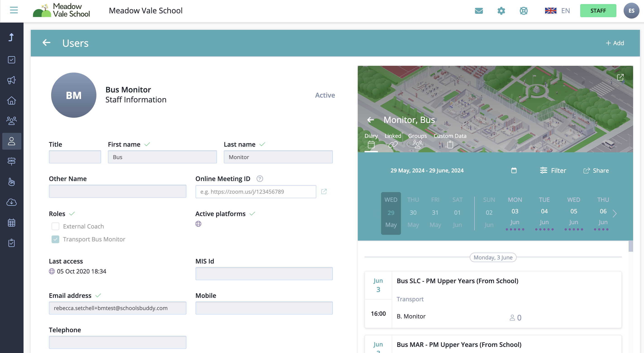Select Sunday 02 Jun in diary

coord(489,213)
